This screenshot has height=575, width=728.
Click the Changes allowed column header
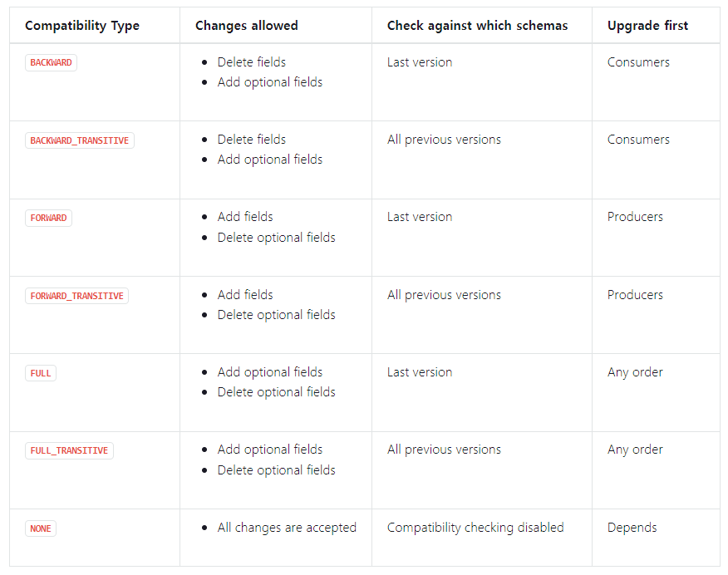[246, 26]
